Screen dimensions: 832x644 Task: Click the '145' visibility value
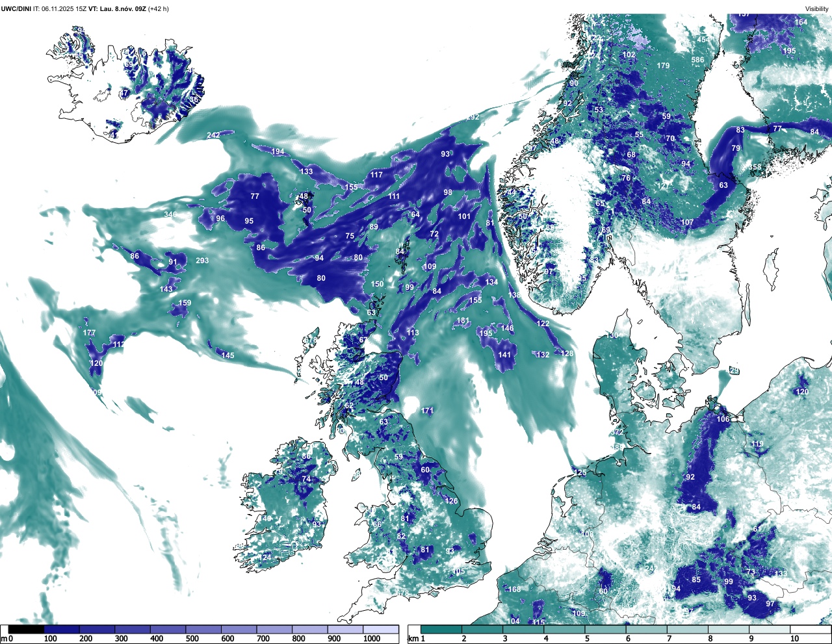(x=227, y=355)
